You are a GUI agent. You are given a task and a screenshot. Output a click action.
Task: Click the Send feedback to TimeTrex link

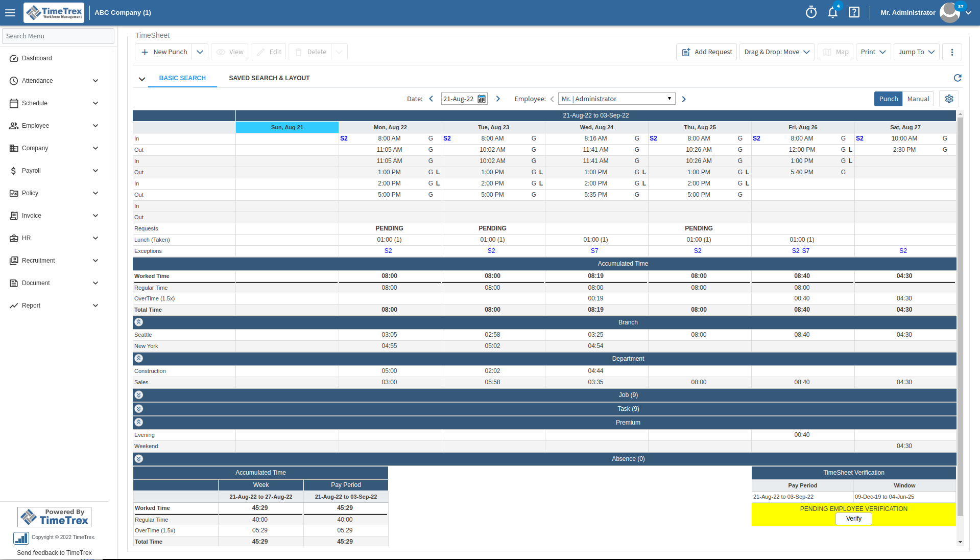(x=54, y=552)
